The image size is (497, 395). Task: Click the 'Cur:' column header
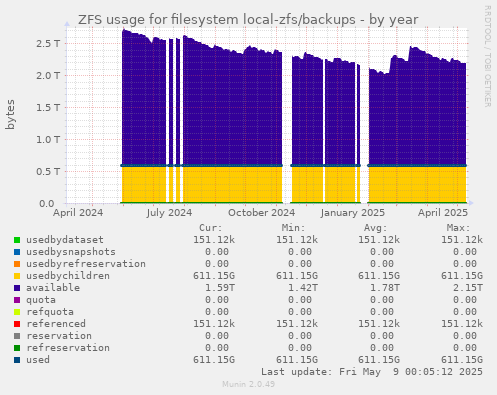click(211, 228)
